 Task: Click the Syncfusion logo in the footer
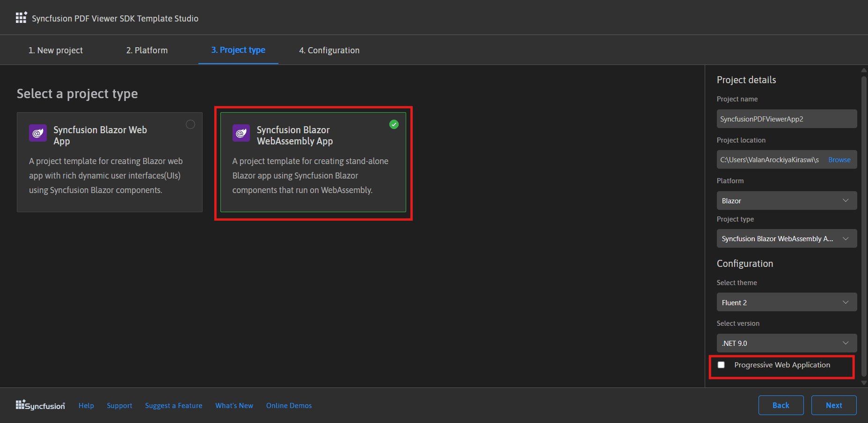(x=40, y=405)
